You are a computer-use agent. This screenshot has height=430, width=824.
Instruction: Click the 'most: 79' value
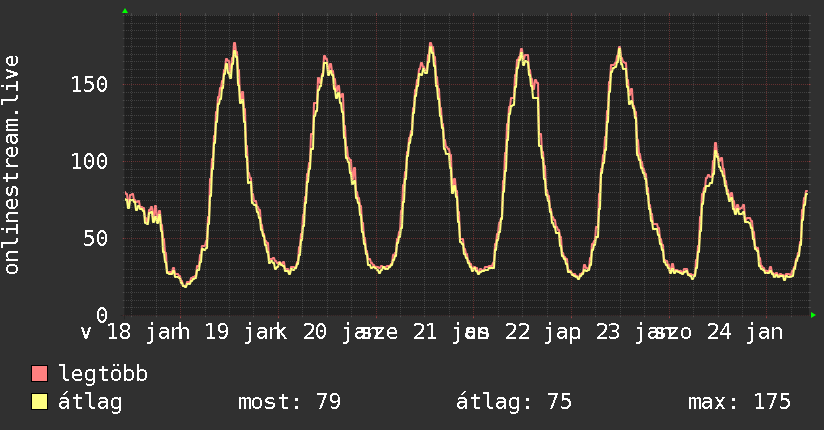[290, 402]
